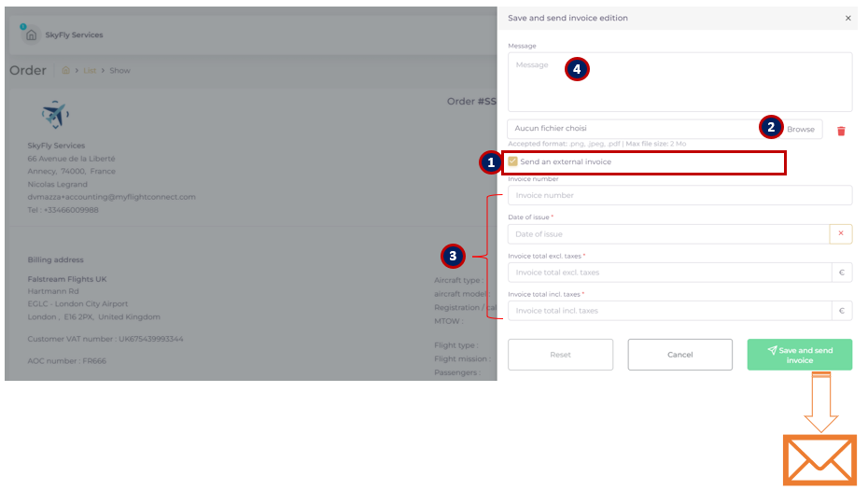Screen dimensions: 868x490
Task: Click the red trash delete file icon
Action: pos(840,131)
